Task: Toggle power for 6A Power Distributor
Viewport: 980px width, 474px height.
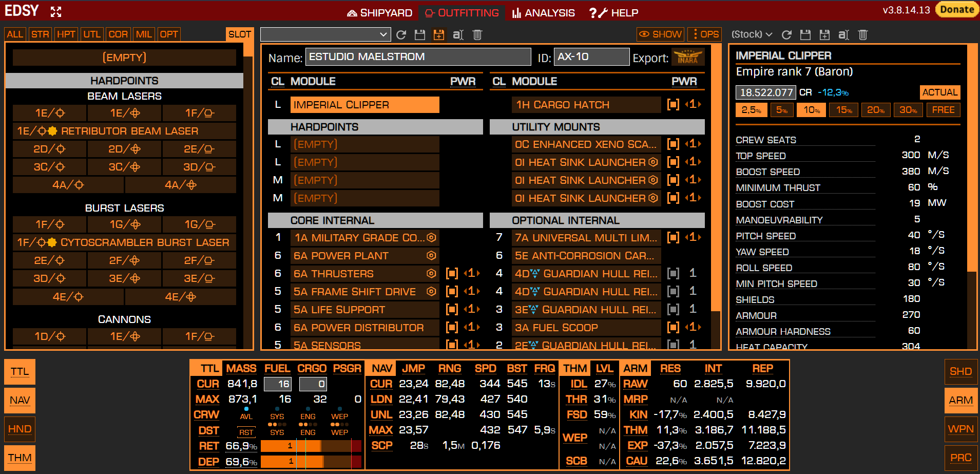Action: (452, 327)
